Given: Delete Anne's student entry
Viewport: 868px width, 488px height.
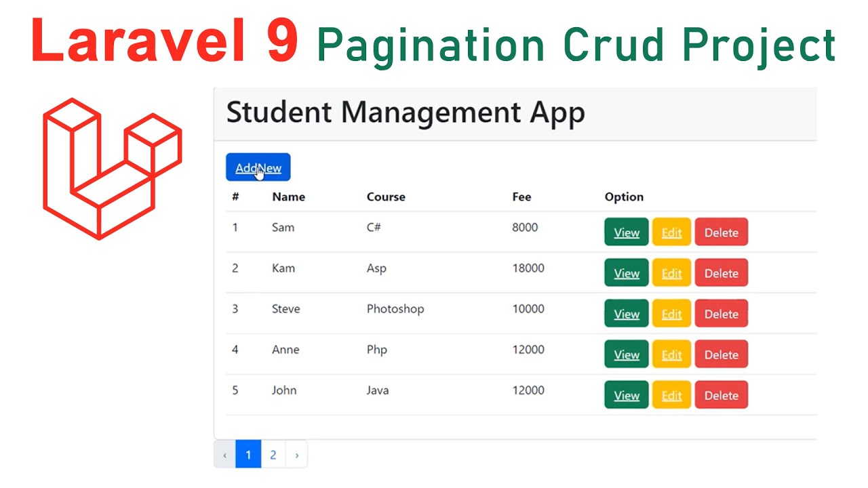Looking at the screenshot, I should tap(721, 354).
